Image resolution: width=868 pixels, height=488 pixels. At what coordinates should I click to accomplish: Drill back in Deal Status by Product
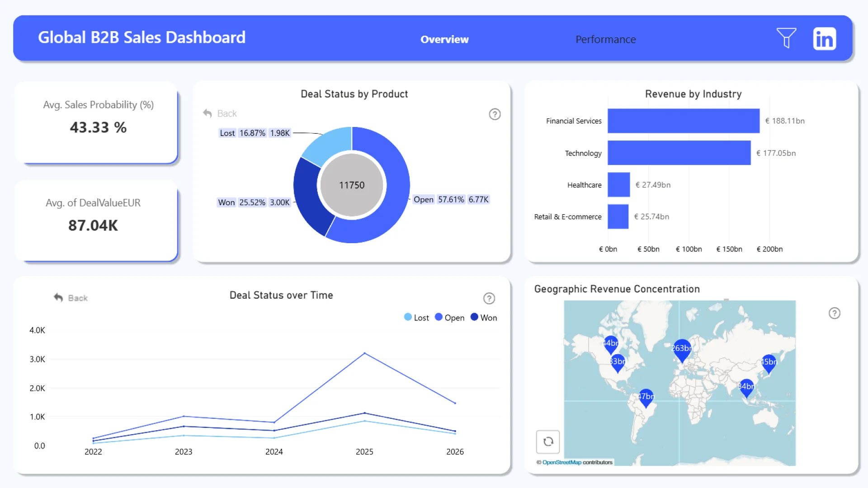220,113
